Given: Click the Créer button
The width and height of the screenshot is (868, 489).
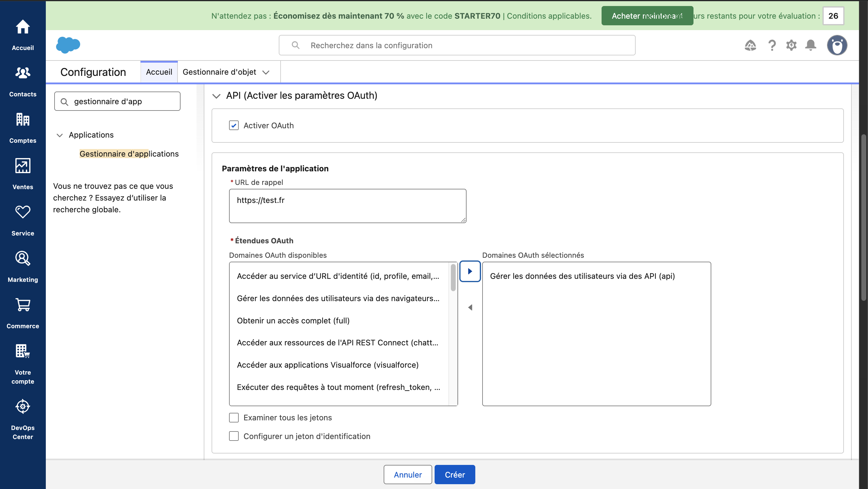Looking at the screenshot, I should [454, 475].
